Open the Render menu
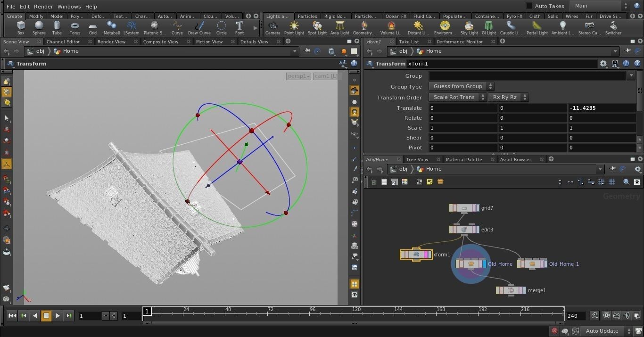This screenshot has height=337, width=644. (43, 7)
